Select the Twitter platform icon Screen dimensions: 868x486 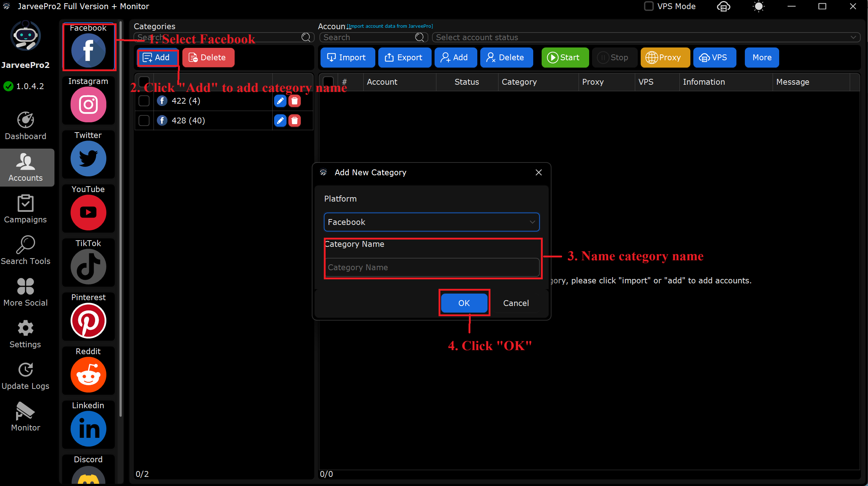88,158
